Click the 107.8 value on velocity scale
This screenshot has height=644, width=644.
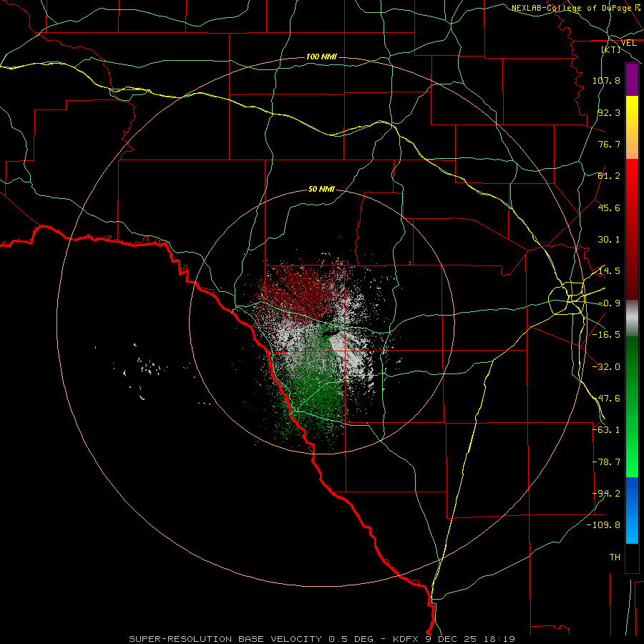point(606,80)
